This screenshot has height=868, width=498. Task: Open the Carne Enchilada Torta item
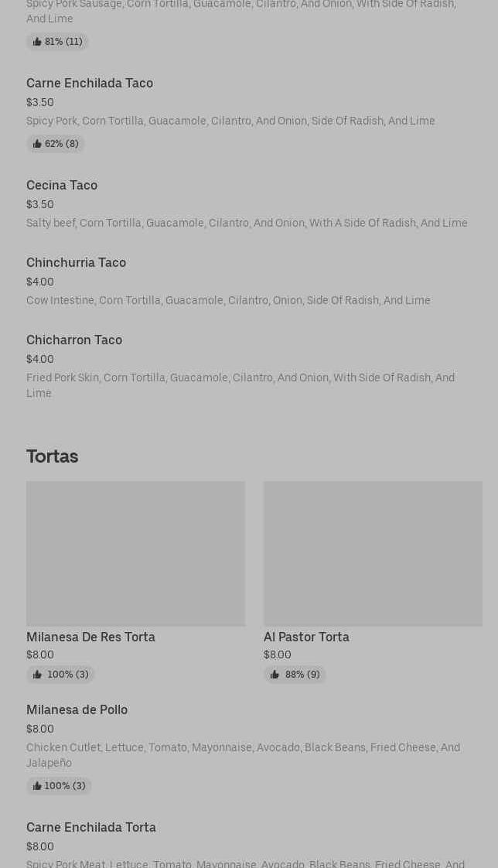click(91, 827)
